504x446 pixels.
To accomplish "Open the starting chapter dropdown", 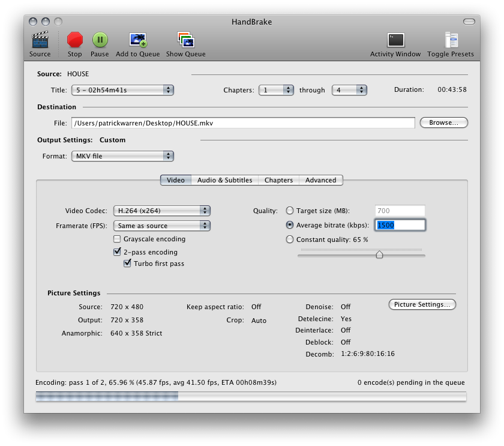I will (276, 90).
